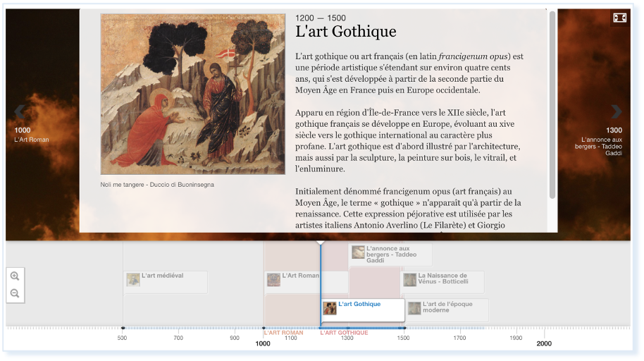Advance to next slide with right arrow

click(617, 111)
